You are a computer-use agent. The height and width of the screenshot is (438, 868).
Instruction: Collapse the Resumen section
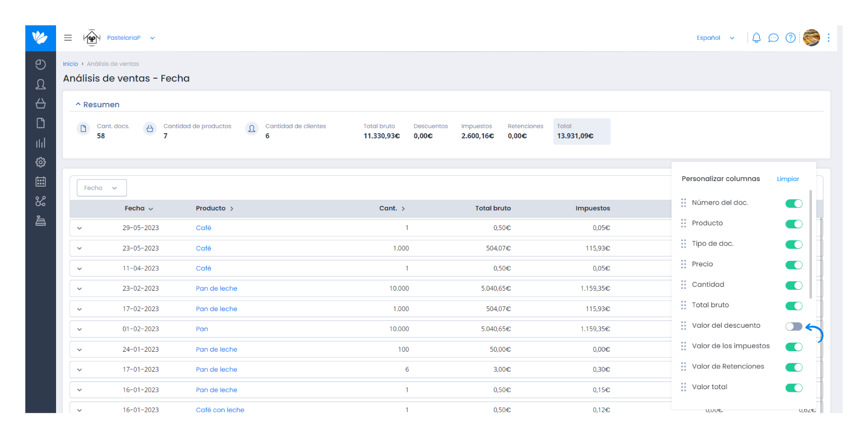[x=98, y=104]
